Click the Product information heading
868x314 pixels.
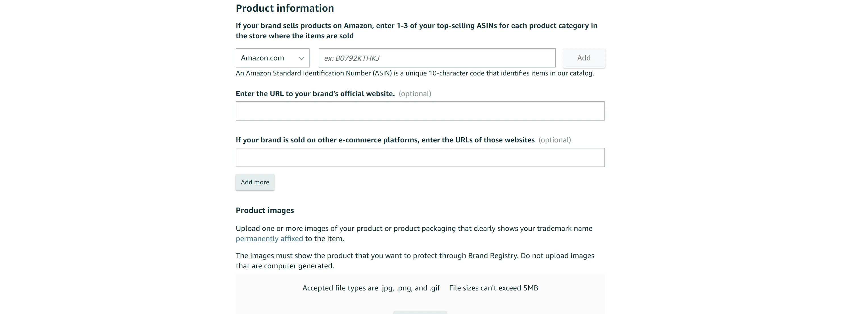(x=285, y=8)
